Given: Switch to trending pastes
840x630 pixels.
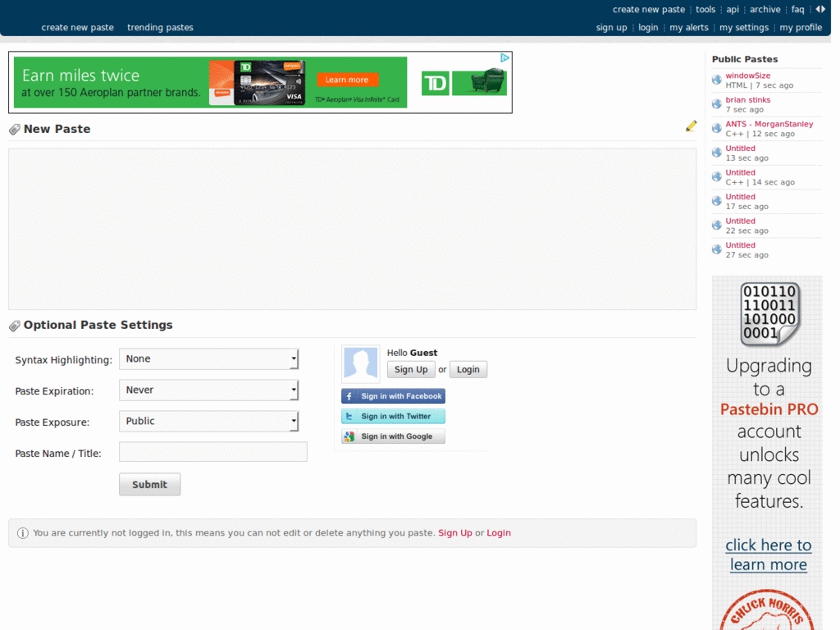Looking at the screenshot, I should coord(160,27).
